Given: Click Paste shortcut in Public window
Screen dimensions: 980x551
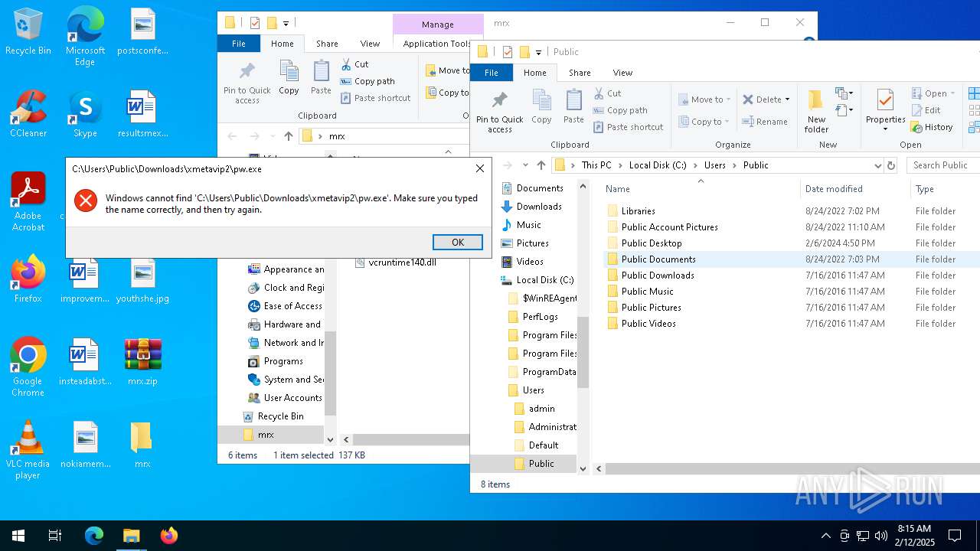Looking at the screenshot, I should (628, 127).
